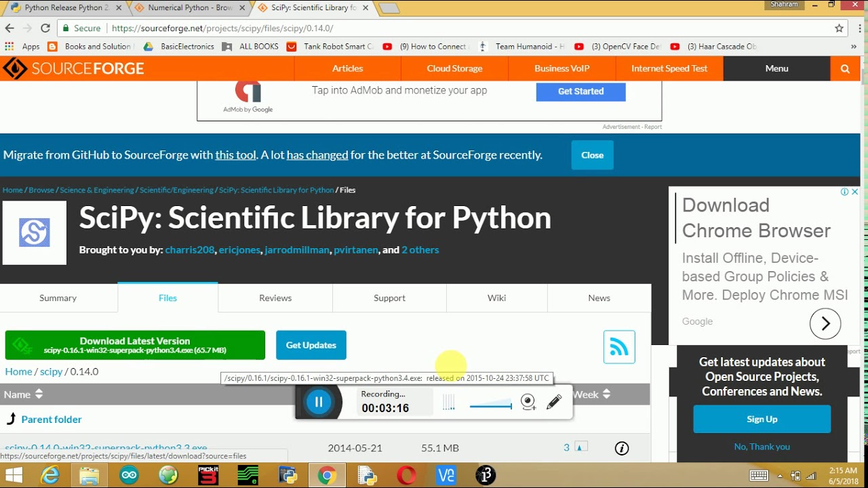Viewport: 868px width, 488px height.
Task: Open the Business VoIP nav item
Action: tap(562, 68)
